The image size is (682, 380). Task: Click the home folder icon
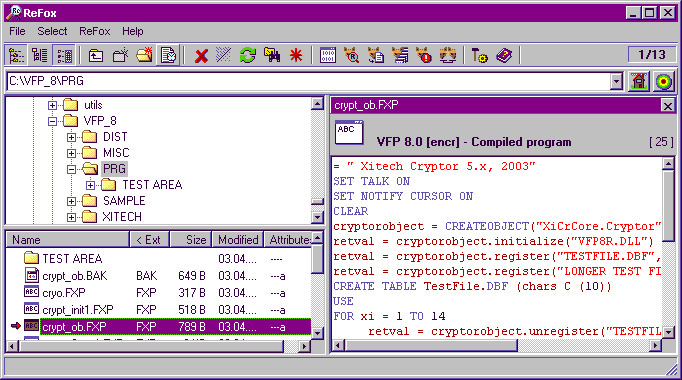[x=639, y=81]
